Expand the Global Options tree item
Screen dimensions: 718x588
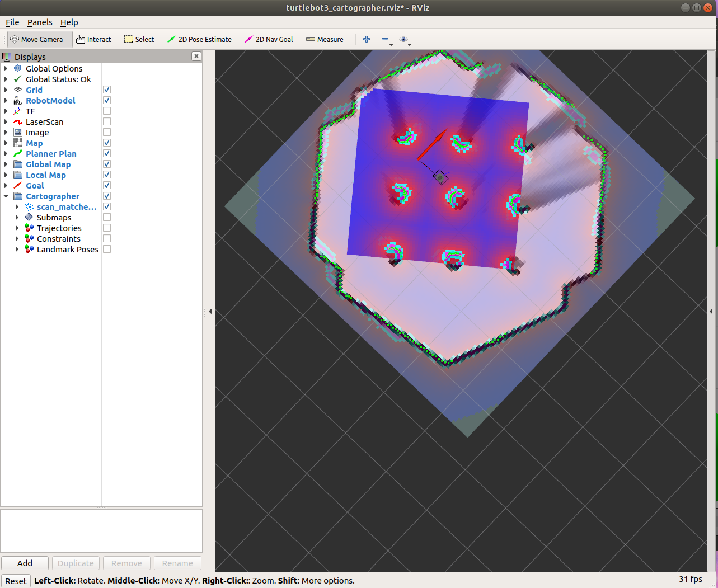click(x=5, y=68)
